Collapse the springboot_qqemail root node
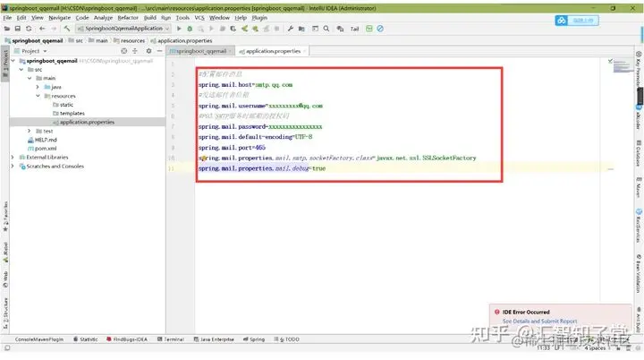644x360 pixels. [13, 61]
